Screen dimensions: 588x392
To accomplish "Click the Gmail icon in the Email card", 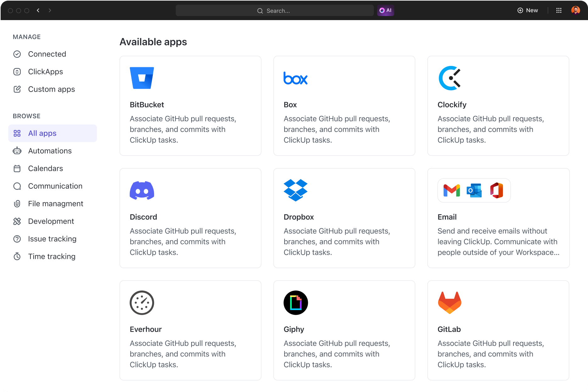I will tap(451, 190).
